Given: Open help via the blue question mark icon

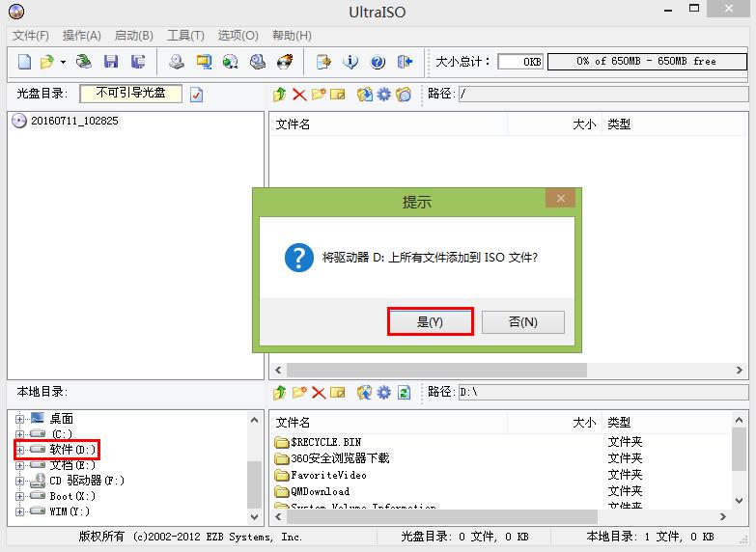Looking at the screenshot, I should tap(378, 62).
